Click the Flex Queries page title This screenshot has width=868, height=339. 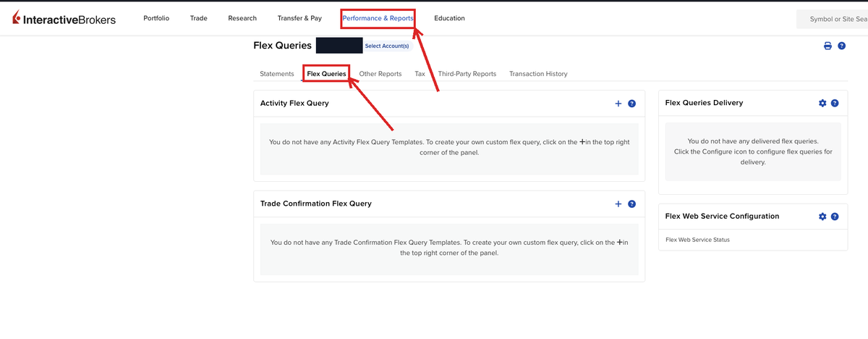click(283, 46)
